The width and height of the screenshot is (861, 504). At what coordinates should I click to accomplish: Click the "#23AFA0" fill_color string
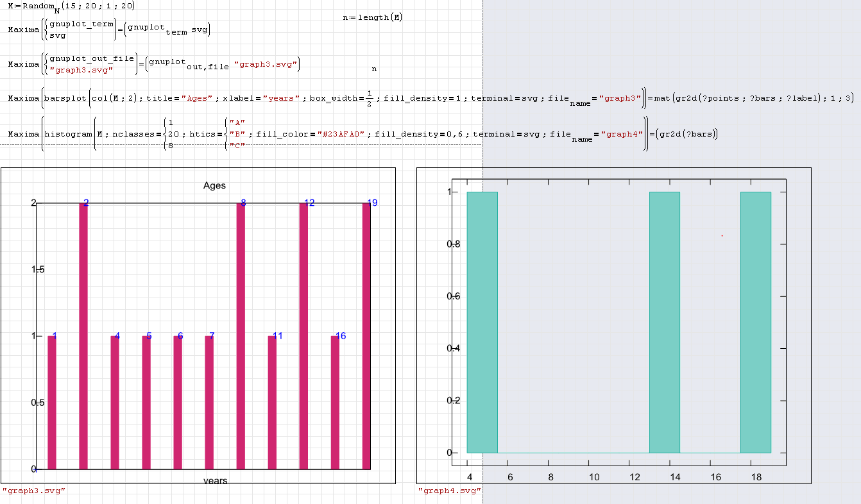(x=341, y=134)
